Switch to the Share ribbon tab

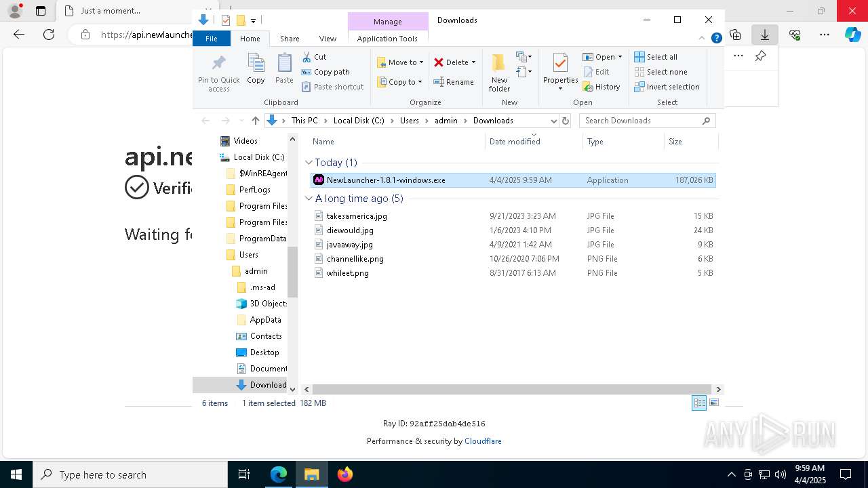coord(290,39)
